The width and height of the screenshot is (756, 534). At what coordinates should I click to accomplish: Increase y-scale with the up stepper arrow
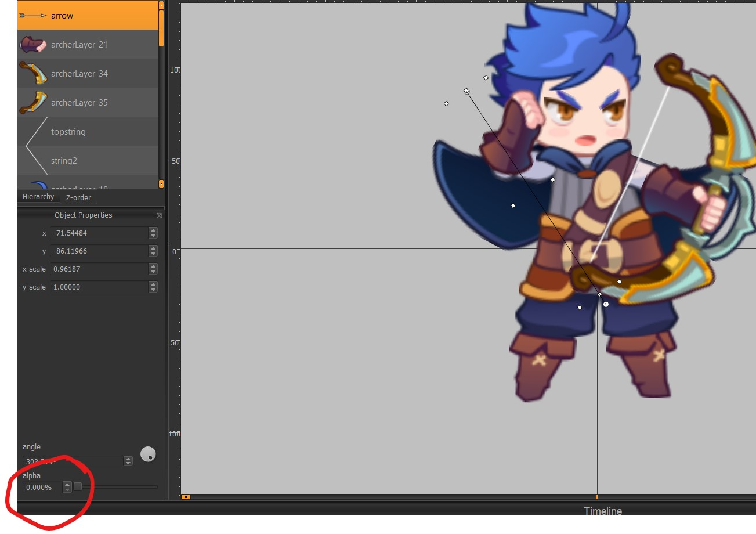(x=153, y=284)
